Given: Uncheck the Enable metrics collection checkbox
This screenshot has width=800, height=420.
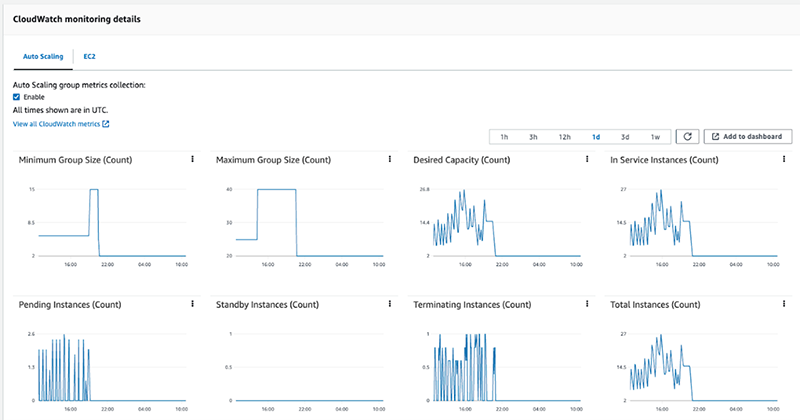Looking at the screenshot, I should tap(16, 97).
